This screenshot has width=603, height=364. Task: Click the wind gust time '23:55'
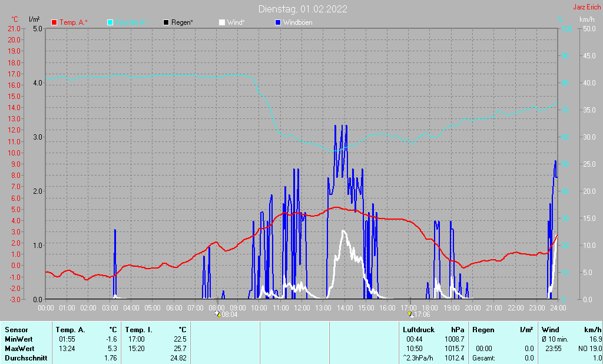[554, 349]
